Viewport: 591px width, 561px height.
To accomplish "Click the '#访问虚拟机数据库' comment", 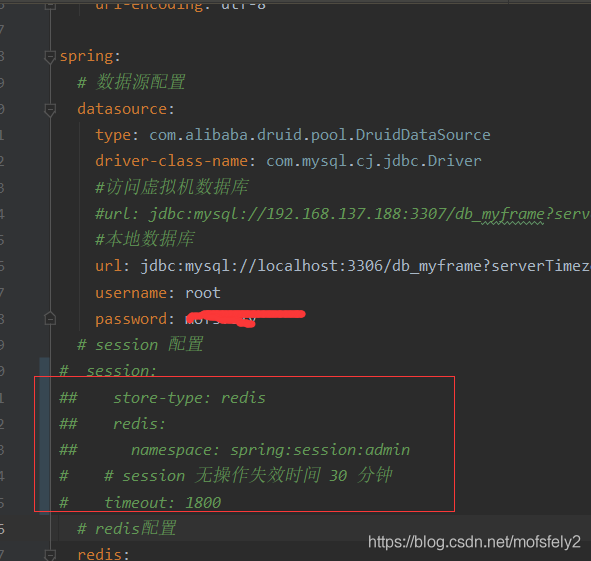I will [171, 187].
